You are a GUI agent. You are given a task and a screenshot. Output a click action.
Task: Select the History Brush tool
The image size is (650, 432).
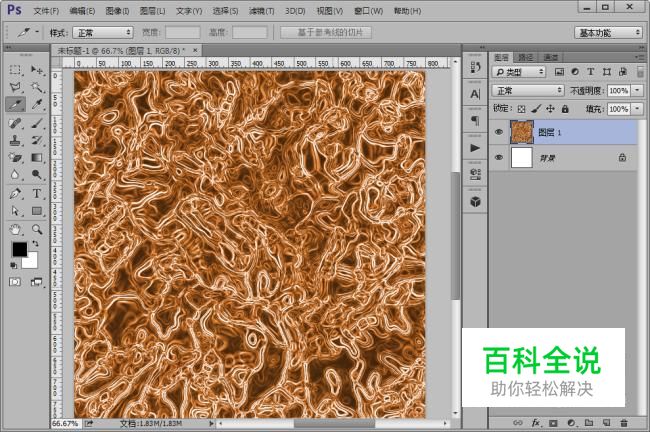37,140
